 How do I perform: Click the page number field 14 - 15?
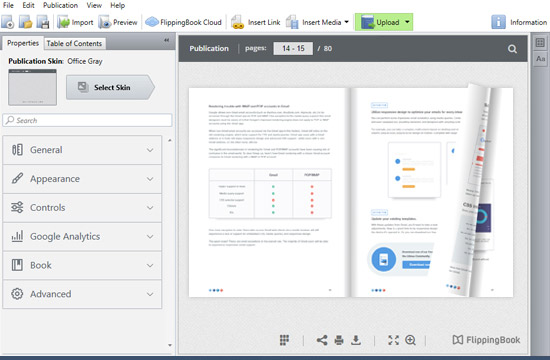pos(293,48)
